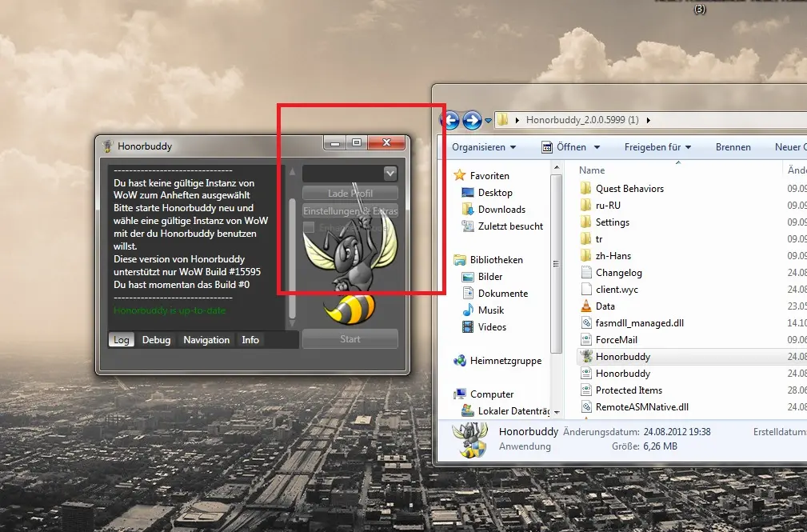This screenshot has height=532, width=807.
Task: Click Änderungsdatum value 24.08.2012 19:38
Action: pos(677,432)
